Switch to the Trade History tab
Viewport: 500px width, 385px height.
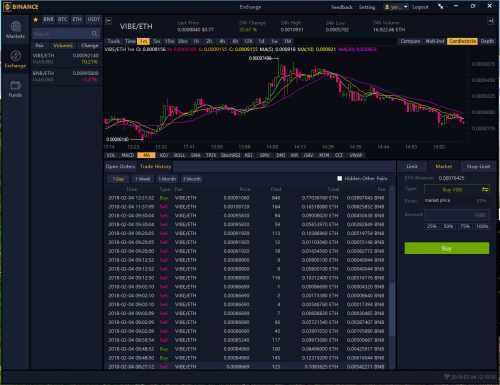(x=155, y=166)
